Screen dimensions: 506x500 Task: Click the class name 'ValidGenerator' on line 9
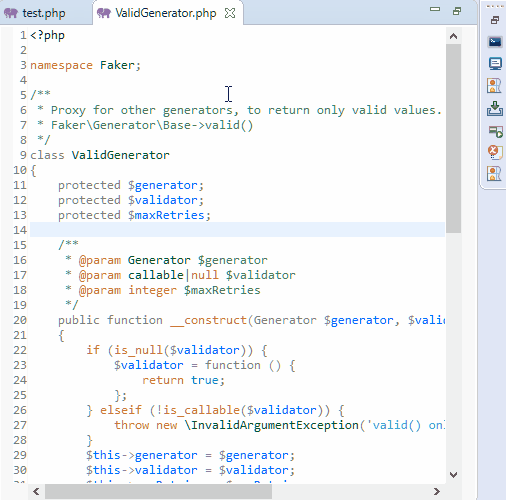(120, 155)
